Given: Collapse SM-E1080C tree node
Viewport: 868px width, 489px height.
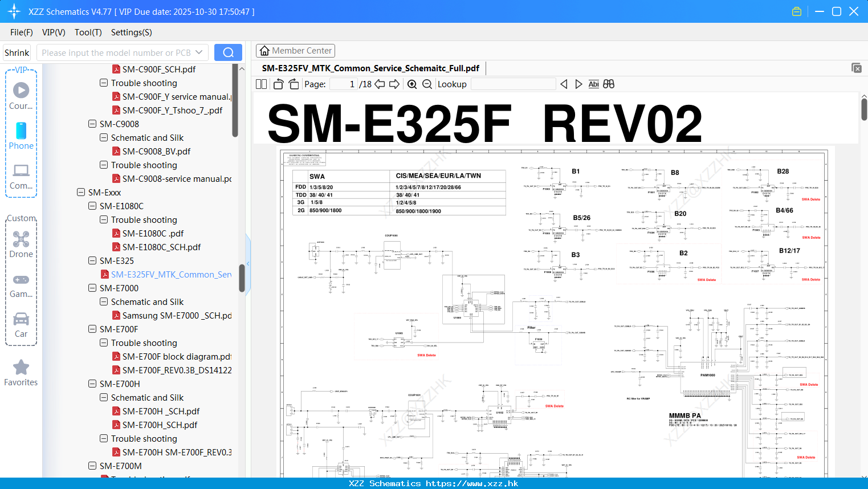Looking at the screenshot, I should coord(92,206).
